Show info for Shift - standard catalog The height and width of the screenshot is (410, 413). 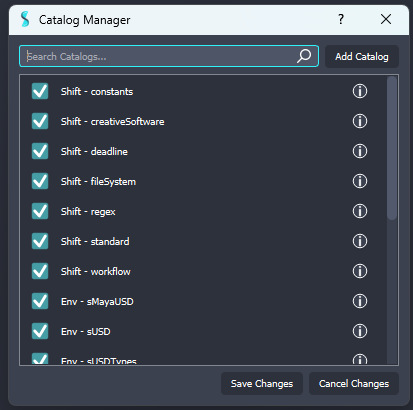click(x=360, y=241)
